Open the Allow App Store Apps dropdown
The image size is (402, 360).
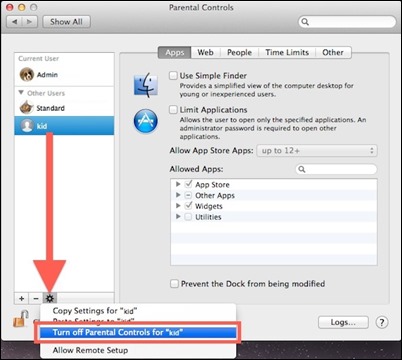click(x=317, y=151)
